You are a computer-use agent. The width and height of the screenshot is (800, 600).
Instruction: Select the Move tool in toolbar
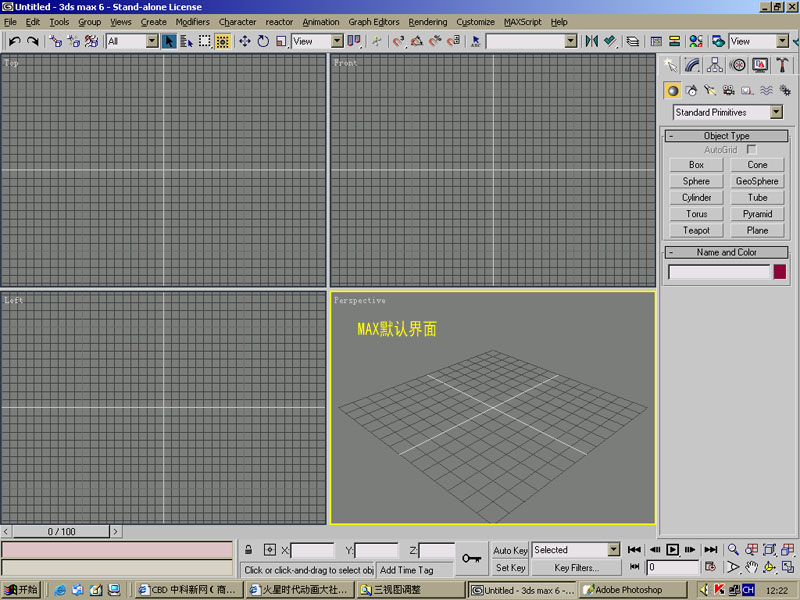tap(245, 41)
